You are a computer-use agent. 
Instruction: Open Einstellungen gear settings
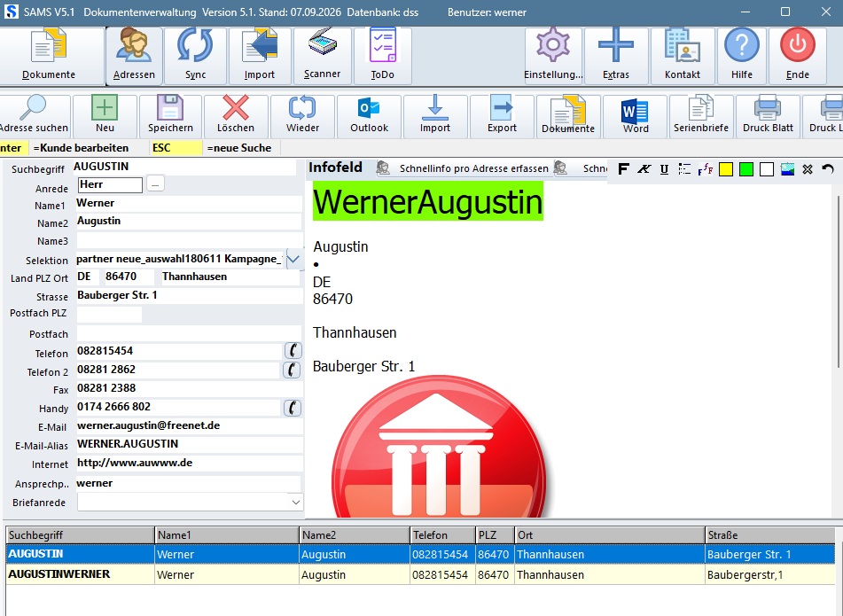[x=553, y=56]
